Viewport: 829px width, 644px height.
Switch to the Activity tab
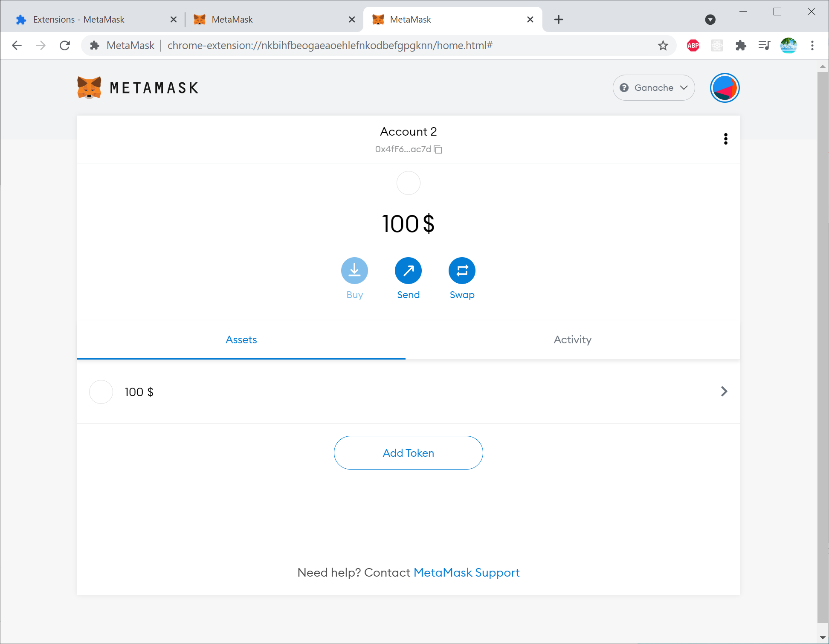[572, 339]
